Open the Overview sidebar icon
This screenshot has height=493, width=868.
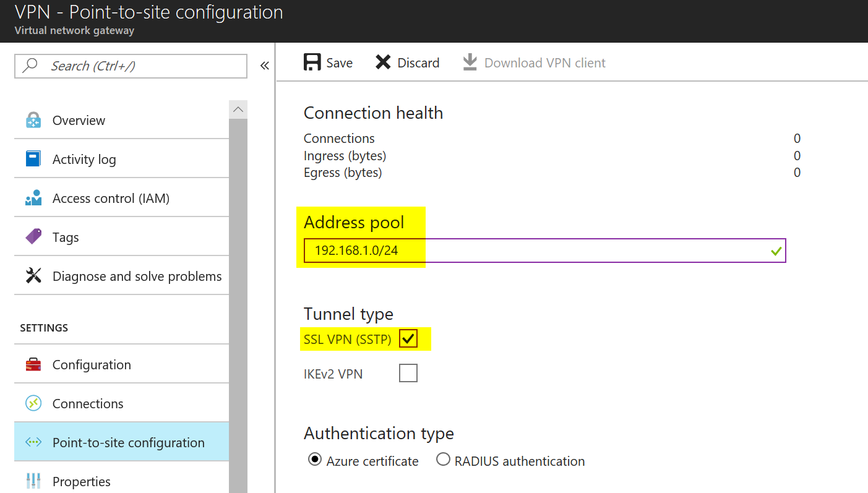point(33,120)
